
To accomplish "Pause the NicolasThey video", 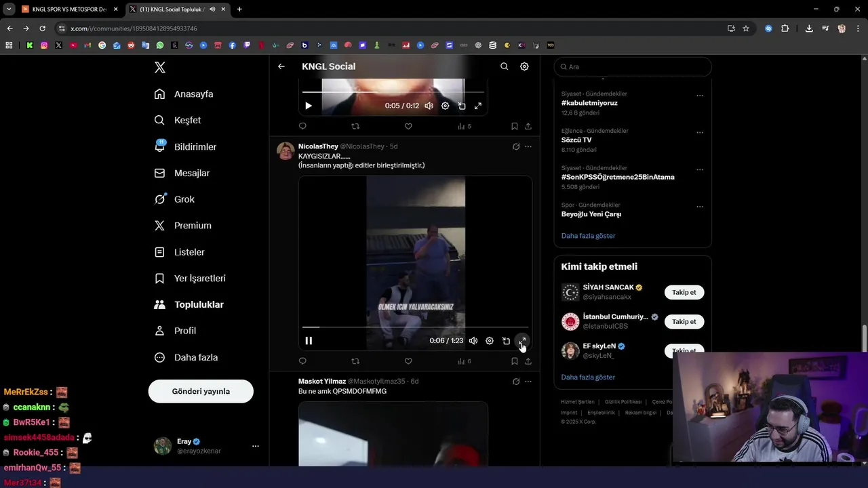I will pos(309,341).
